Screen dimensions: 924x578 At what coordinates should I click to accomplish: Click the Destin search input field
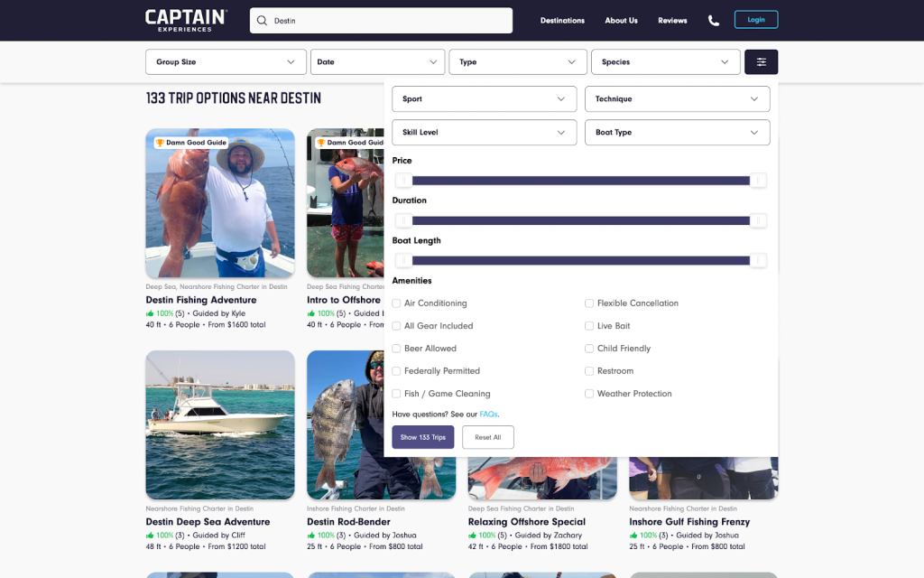click(388, 21)
